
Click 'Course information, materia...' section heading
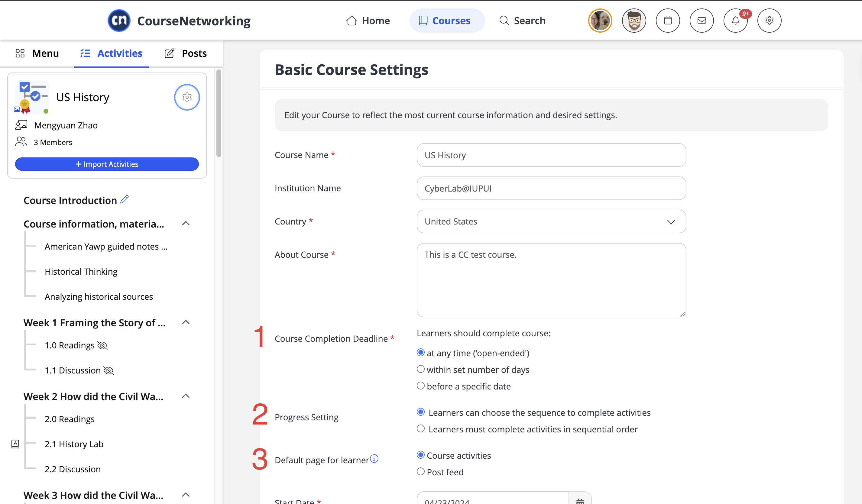pos(94,224)
